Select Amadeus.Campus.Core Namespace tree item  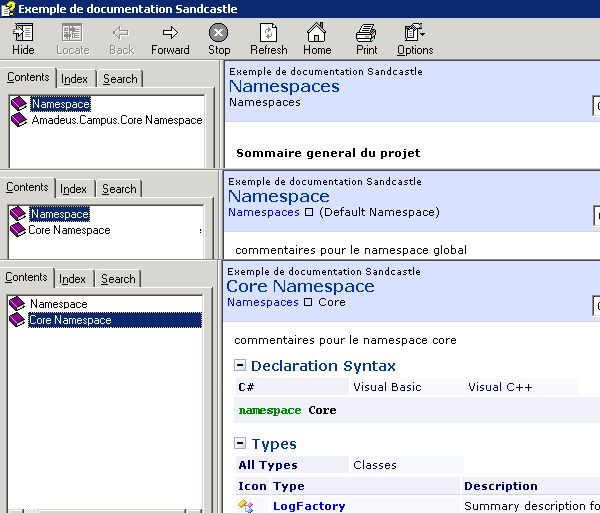click(x=117, y=120)
